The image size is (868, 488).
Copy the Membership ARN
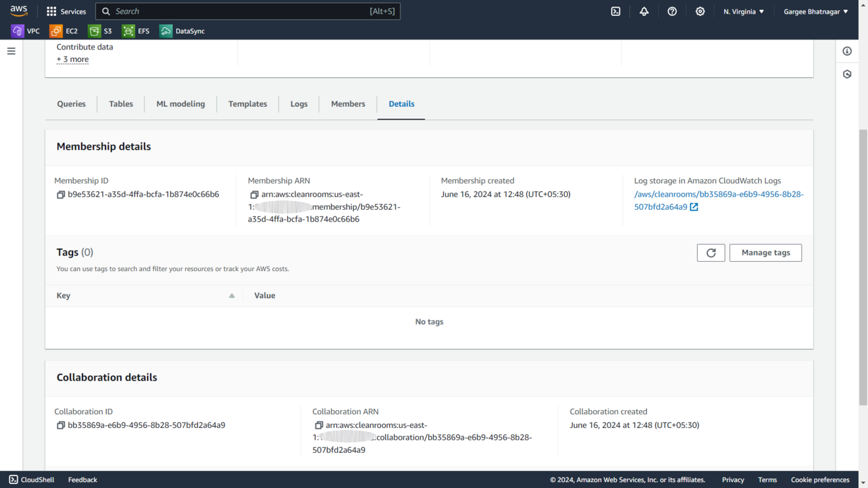tap(254, 195)
